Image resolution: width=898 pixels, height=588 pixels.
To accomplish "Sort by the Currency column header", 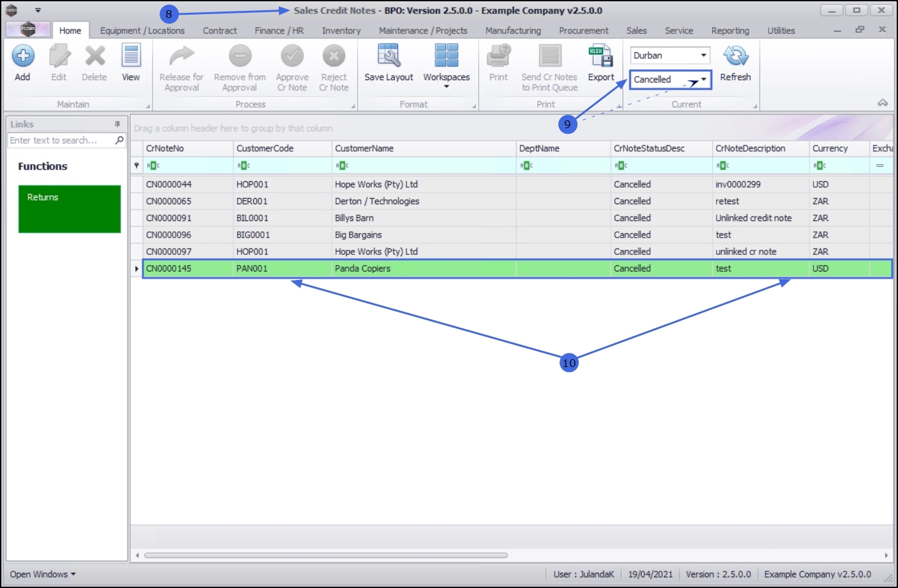I will [839, 149].
